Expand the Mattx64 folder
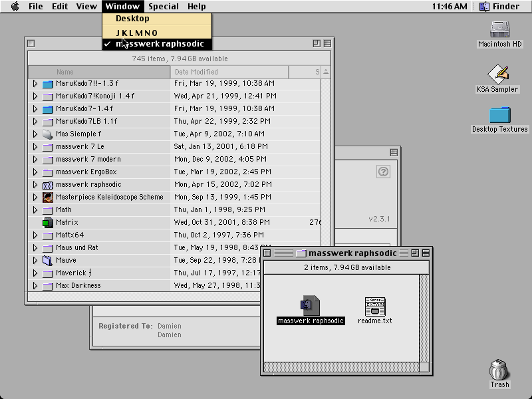Viewport: 532px width, 399px height. tap(35, 235)
